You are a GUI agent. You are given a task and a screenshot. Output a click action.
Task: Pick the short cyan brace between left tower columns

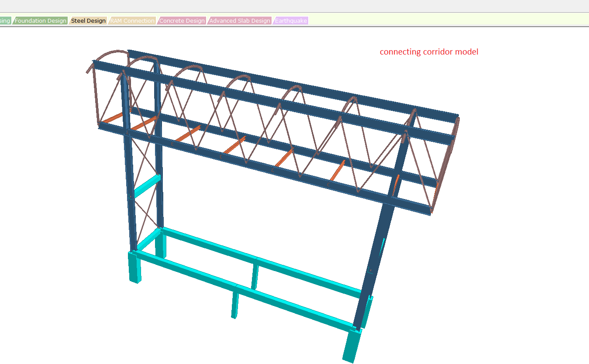[x=145, y=187]
